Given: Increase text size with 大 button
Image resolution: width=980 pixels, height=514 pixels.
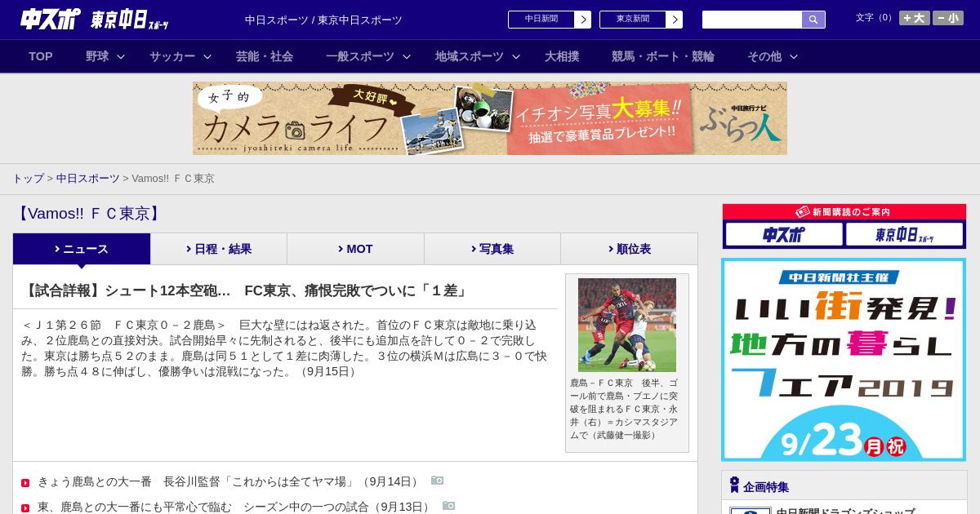Looking at the screenshot, I should [914, 18].
